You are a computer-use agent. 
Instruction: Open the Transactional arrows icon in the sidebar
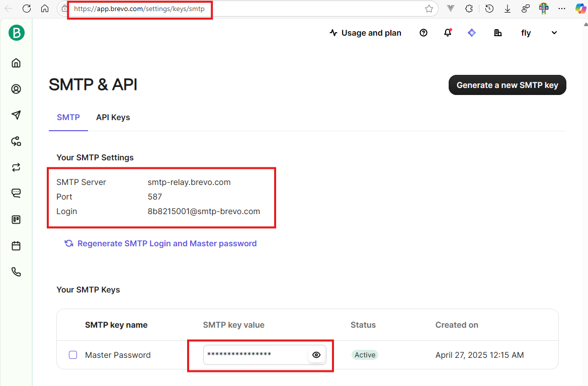[16, 167]
